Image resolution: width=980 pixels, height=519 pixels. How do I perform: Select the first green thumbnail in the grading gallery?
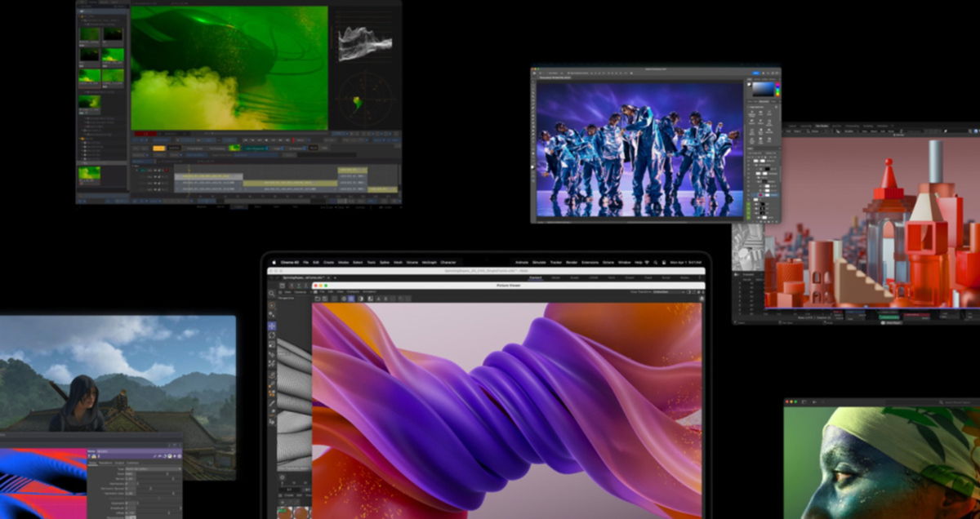90,35
